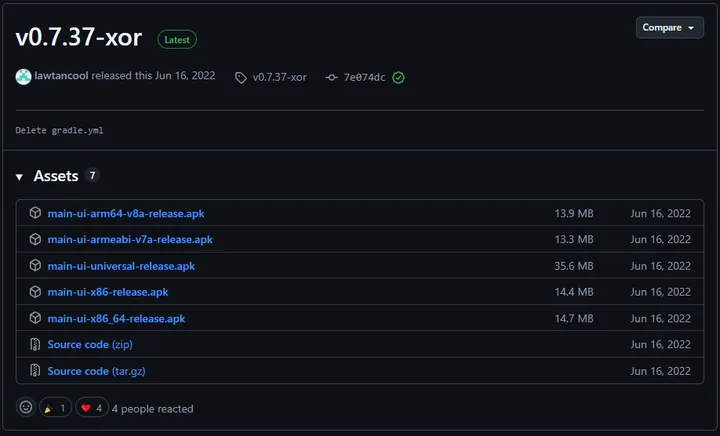Click the commit icon beside 7e074dc
Image resolution: width=720 pixels, height=436 pixels.
(x=332, y=78)
